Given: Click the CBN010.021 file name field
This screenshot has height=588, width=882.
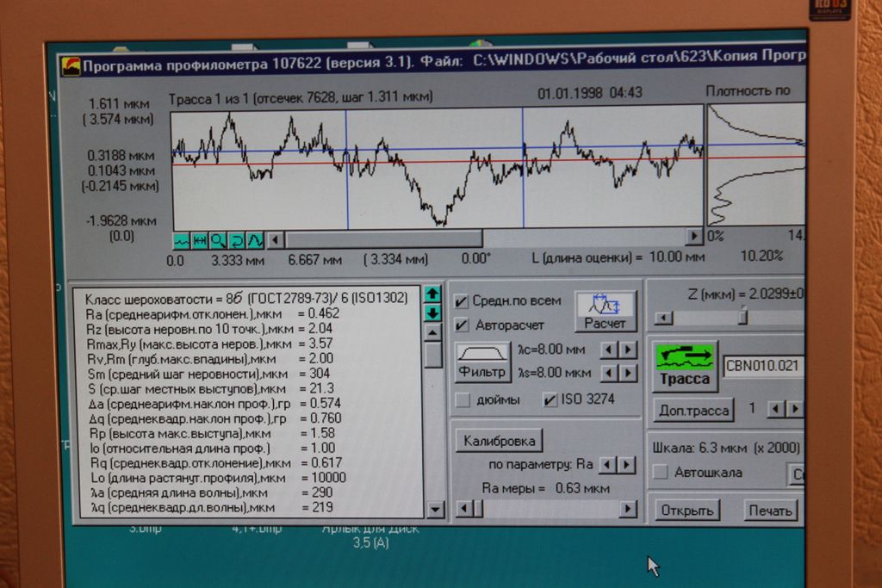Looking at the screenshot, I should click(763, 366).
